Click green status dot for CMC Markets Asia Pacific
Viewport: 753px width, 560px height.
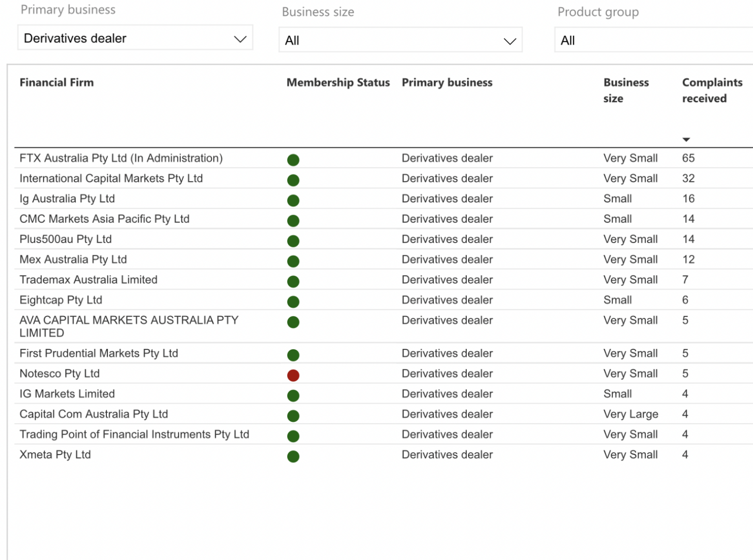pos(293,220)
